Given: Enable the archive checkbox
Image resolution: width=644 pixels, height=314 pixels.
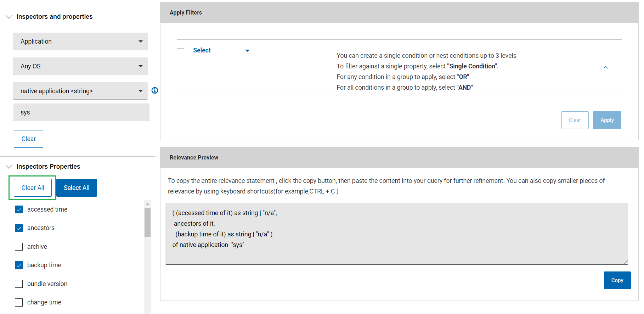Looking at the screenshot, I should pos(19,247).
